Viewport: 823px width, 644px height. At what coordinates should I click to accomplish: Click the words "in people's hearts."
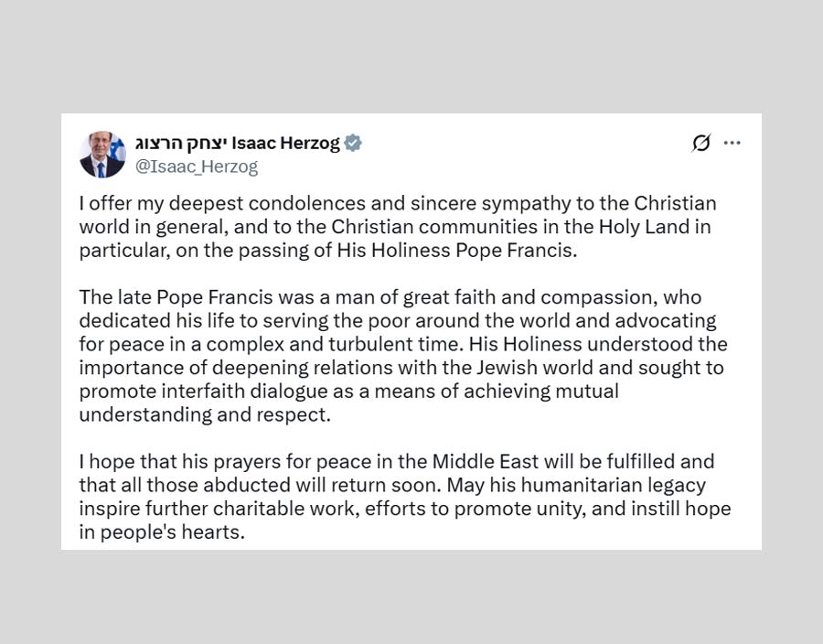click(162, 532)
